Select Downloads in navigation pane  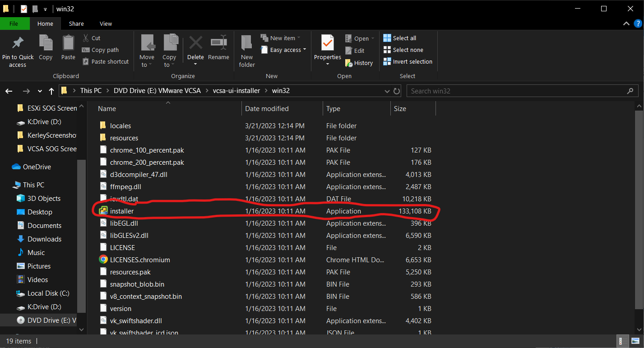tap(44, 239)
